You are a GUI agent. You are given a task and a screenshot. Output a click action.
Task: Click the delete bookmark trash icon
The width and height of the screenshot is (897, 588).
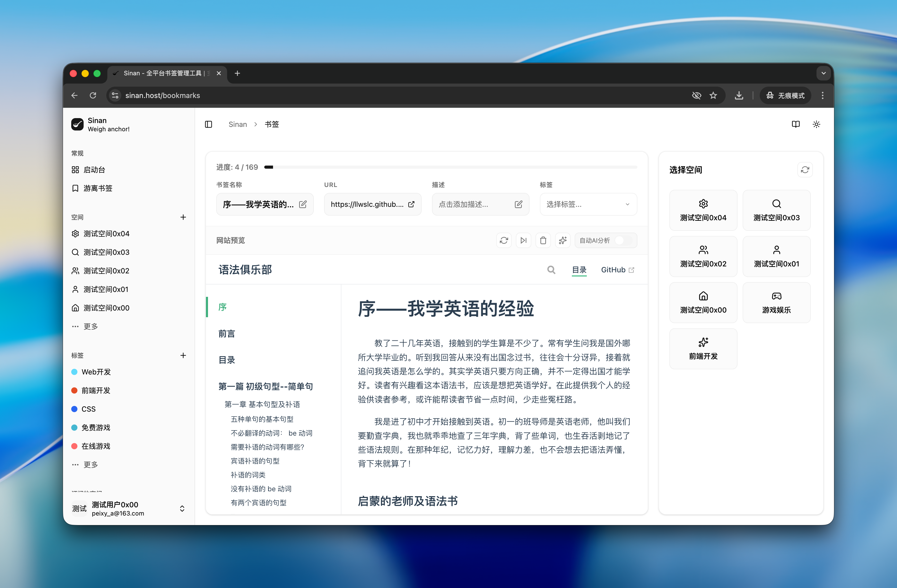tap(543, 240)
